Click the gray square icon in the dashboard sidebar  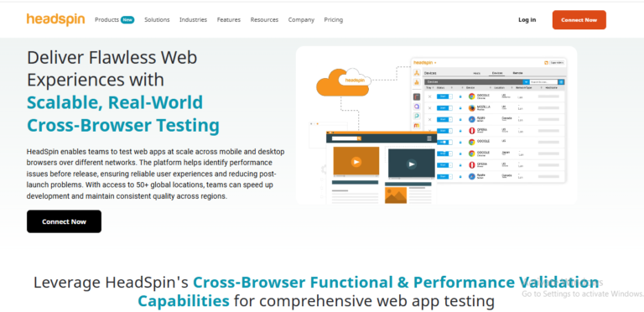(x=417, y=97)
